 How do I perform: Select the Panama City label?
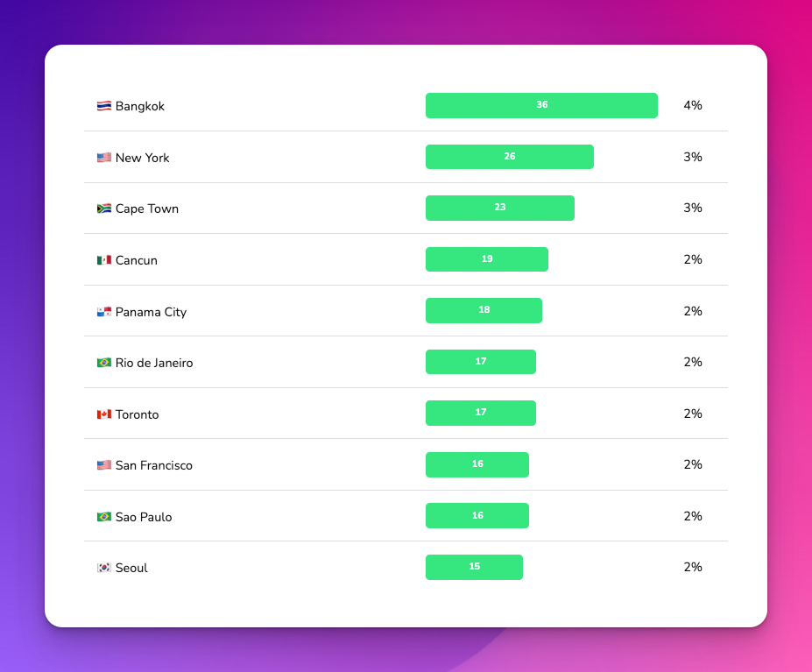click(151, 312)
